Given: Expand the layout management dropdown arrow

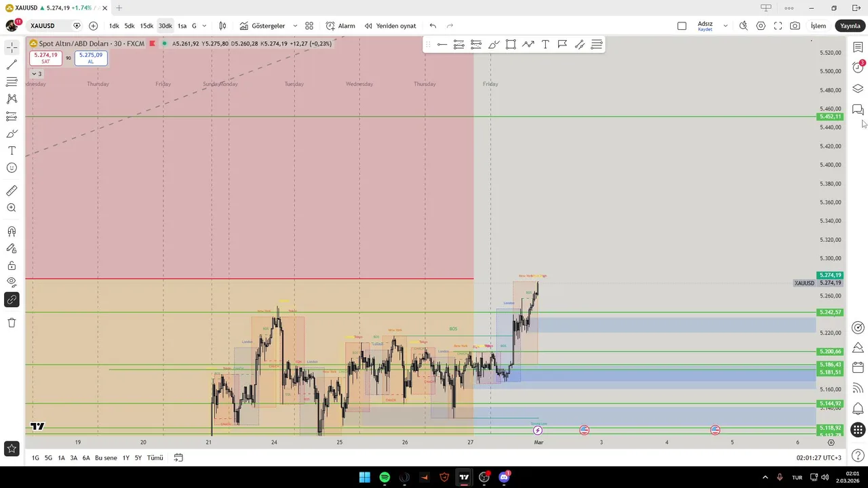Looking at the screenshot, I should pos(725,26).
